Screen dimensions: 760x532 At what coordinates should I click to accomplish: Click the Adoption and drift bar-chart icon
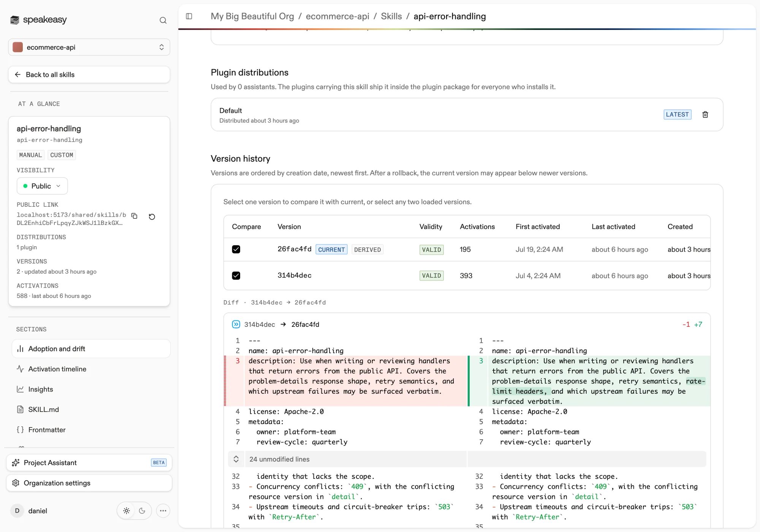[x=21, y=348]
